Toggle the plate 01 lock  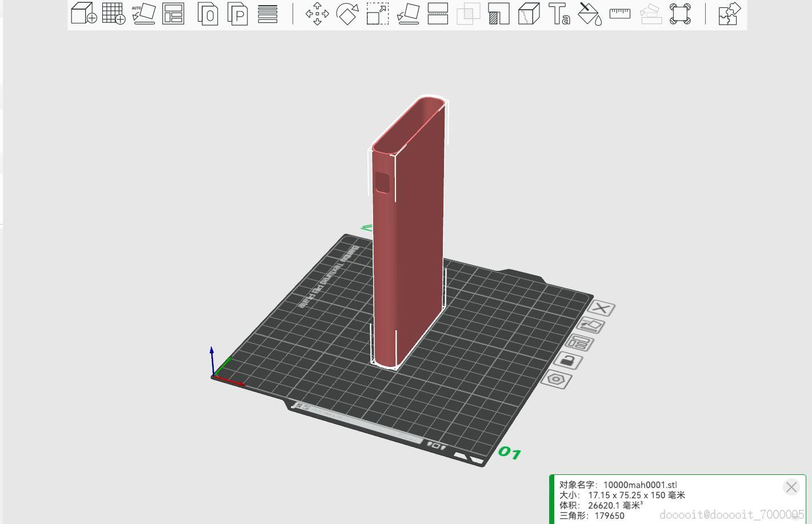point(568,361)
